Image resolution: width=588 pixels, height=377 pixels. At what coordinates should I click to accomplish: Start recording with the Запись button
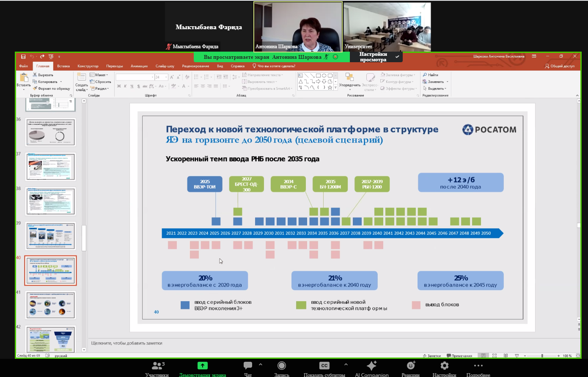tap(282, 366)
